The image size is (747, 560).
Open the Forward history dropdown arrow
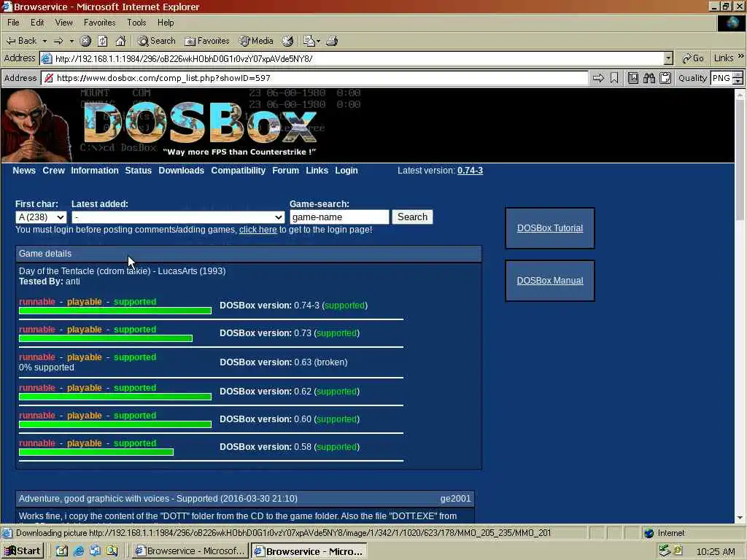point(71,41)
